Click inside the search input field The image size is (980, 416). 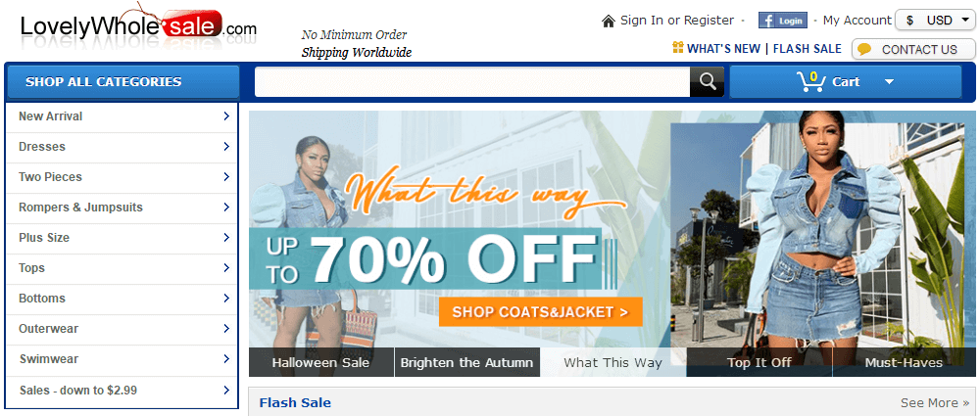tap(472, 82)
